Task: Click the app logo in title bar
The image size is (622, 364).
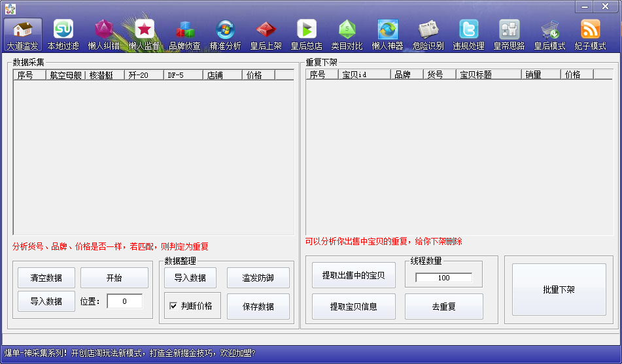Action: (10, 8)
